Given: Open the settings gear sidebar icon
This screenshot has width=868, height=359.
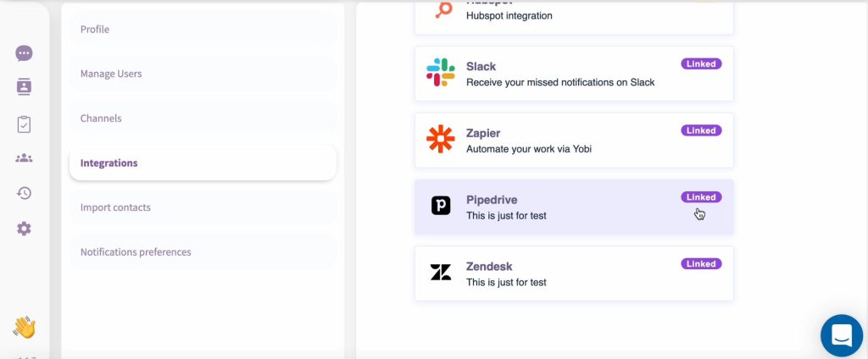Looking at the screenshot, I should pyautogui.click(x=24, y=229).
